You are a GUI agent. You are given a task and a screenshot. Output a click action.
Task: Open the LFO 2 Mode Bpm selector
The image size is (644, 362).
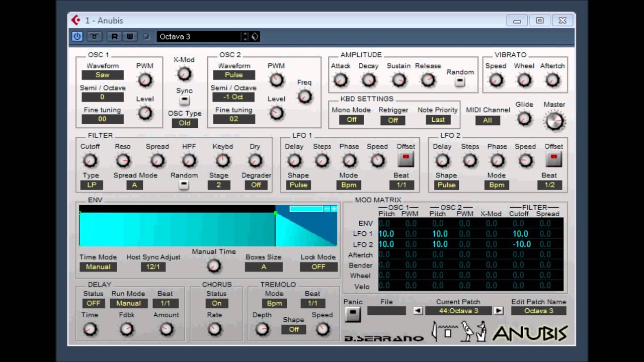pos(497,185)
